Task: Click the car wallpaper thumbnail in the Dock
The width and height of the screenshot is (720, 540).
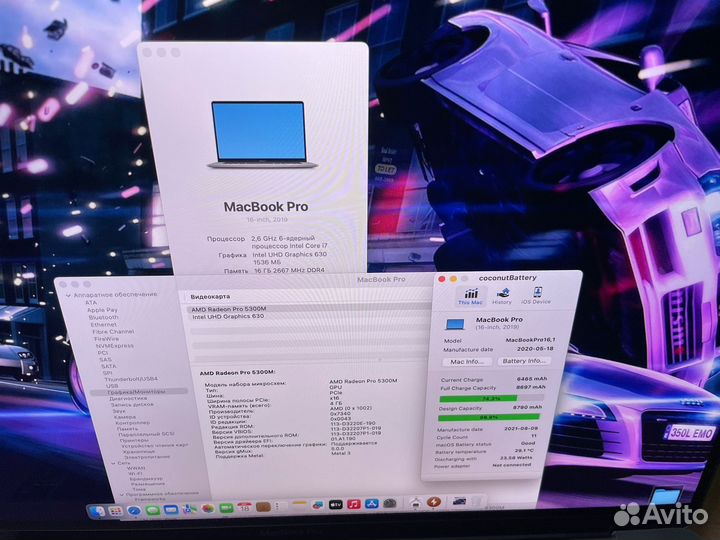Action: click(459, 501)
